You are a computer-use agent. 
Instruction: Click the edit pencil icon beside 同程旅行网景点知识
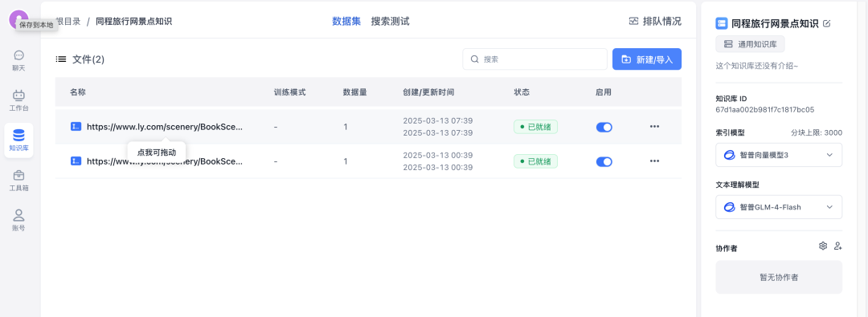(827, 23)
